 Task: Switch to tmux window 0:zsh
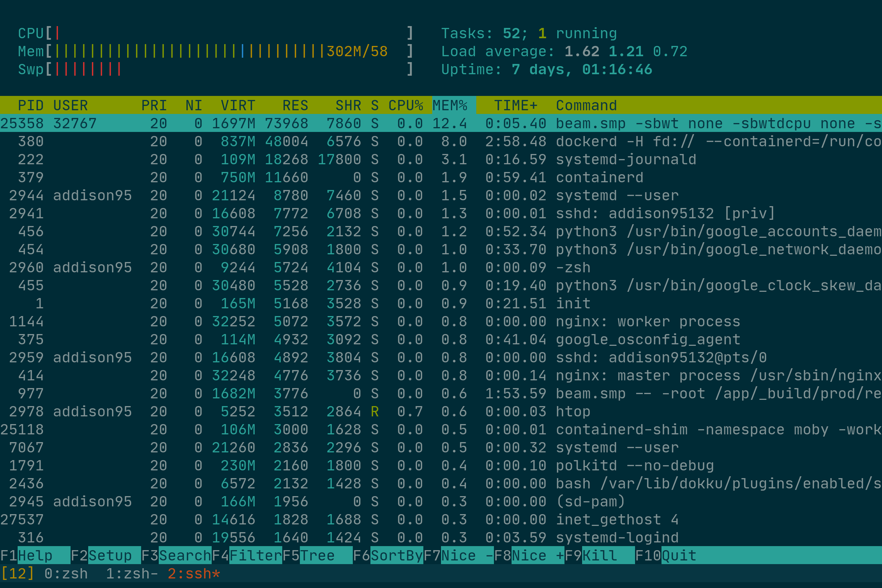click(x=66, y=574)
